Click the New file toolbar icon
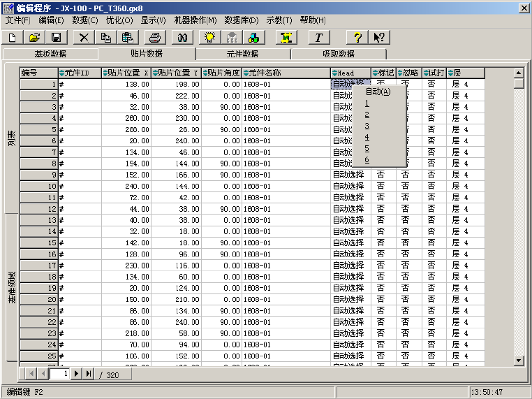The image size is (532, 399). tap(13, 37)
